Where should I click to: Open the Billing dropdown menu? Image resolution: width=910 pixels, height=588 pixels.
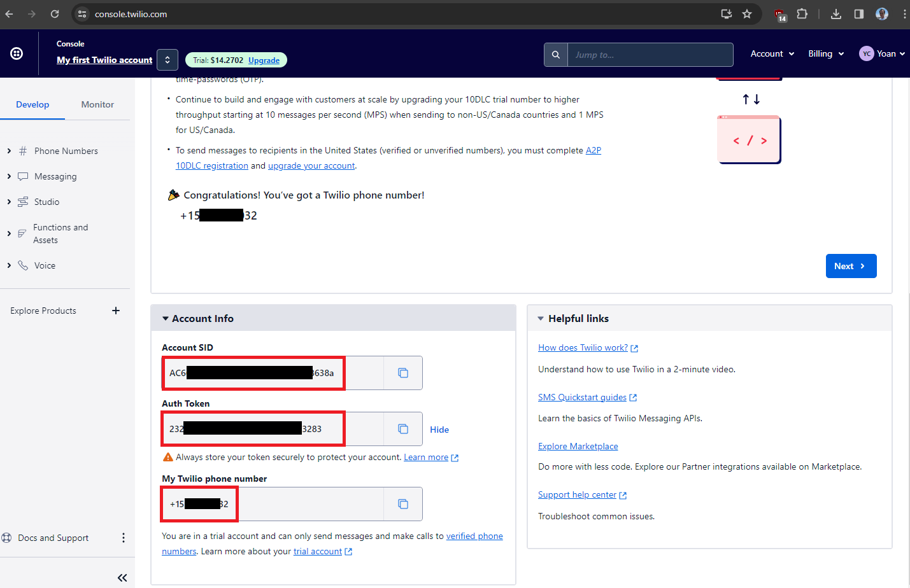click(x=826, y=53)
